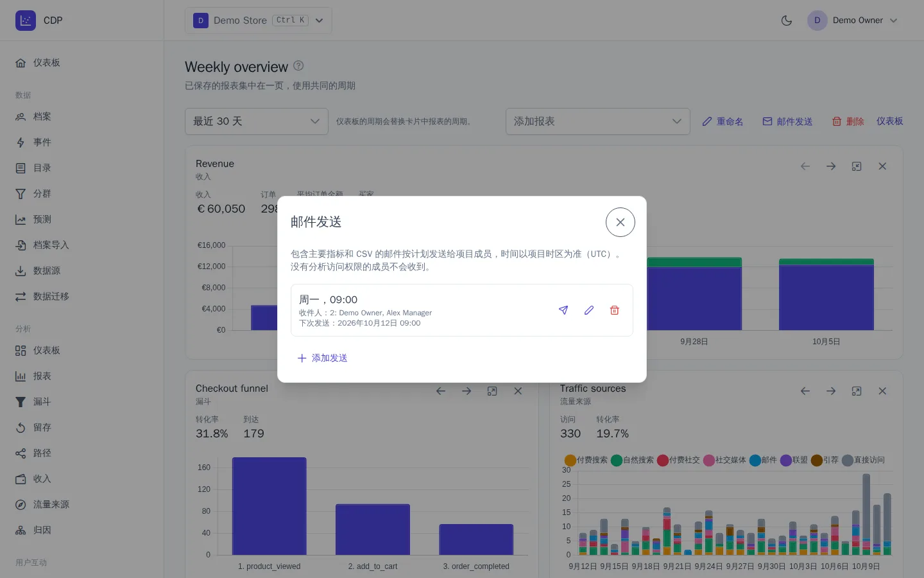Send the Monday 09:00 schedule now
This screenshot has width=924, height=578.
point(563,310)
